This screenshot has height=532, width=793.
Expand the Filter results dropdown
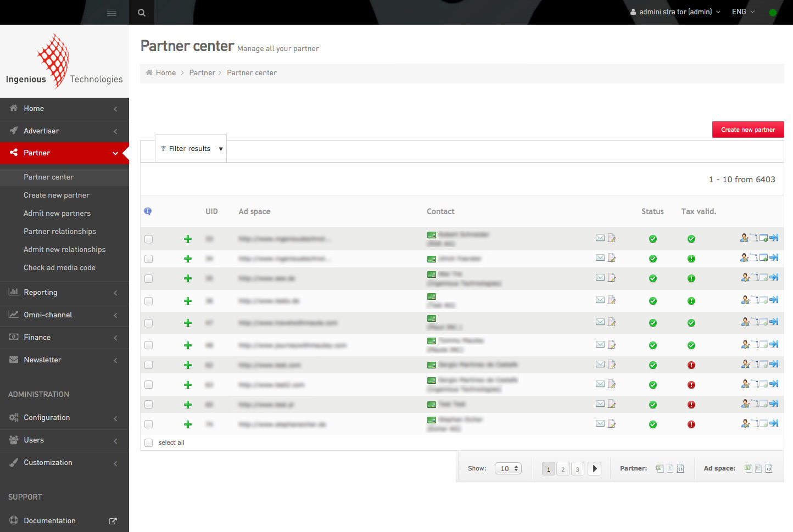point(191,149)
